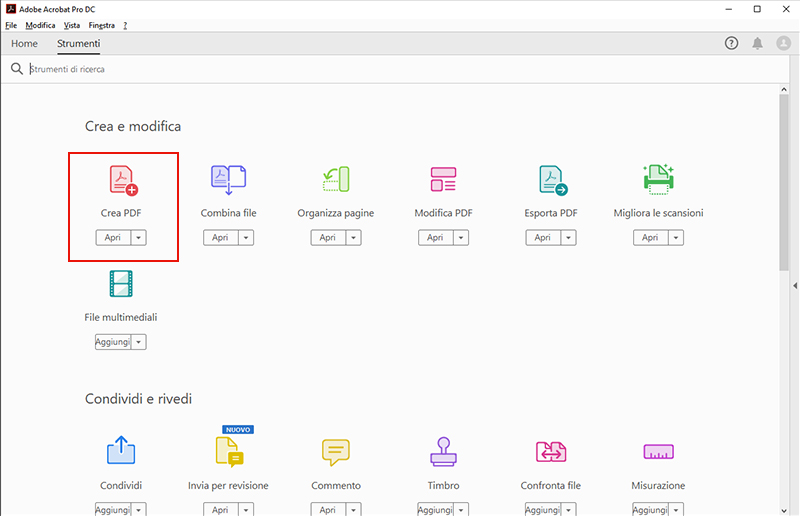This screenshot has width=800, height=516.
Task: Open the ? help menu
Action: pos(125,25)
